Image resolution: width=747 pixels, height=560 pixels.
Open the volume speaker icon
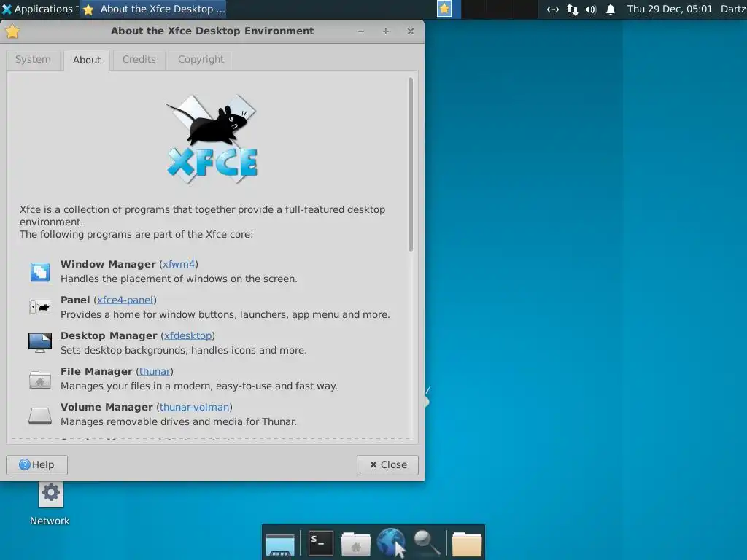point(591,9)
